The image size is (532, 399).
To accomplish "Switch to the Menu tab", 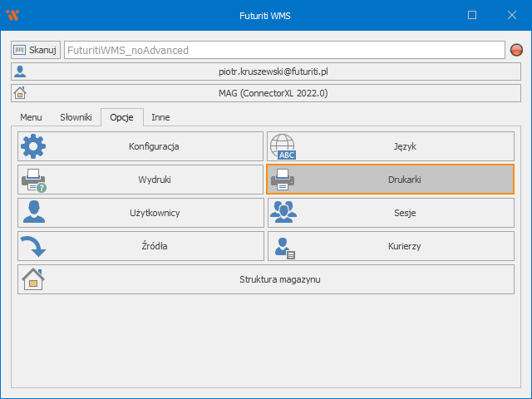I will (x=31, y=117).
